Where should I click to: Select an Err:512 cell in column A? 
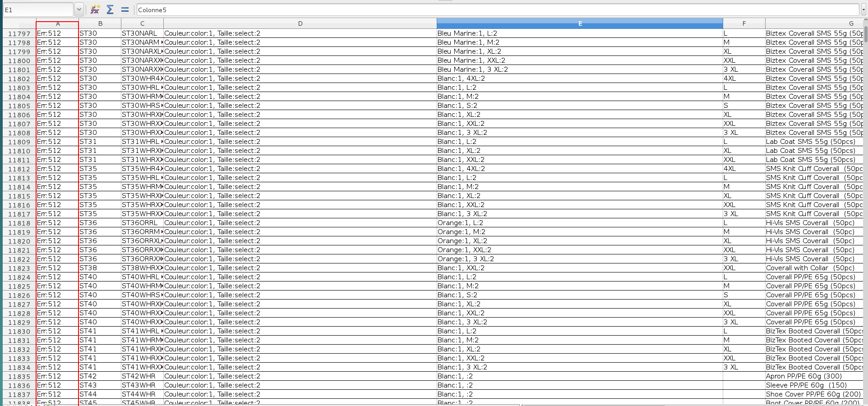pyautogui.click(x=50, y=33)
